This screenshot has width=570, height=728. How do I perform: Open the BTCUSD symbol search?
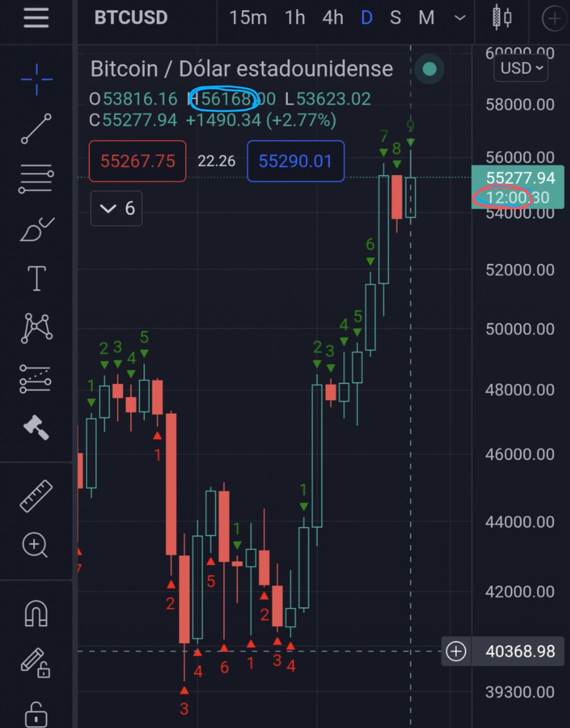(131, 18)
